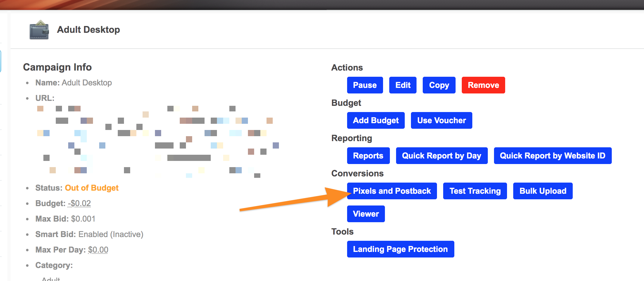Open Quick Report by Day

[x=442, y=156]
